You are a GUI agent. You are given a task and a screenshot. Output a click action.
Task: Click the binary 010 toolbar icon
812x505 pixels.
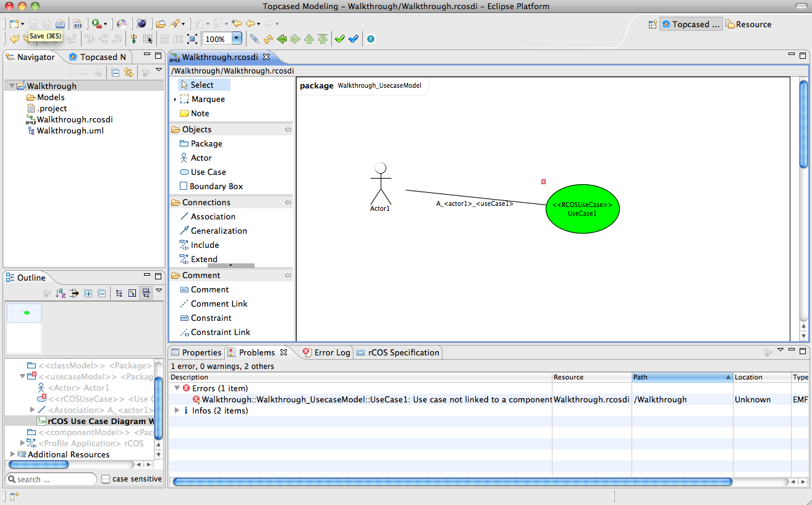(x=77, y=24)
